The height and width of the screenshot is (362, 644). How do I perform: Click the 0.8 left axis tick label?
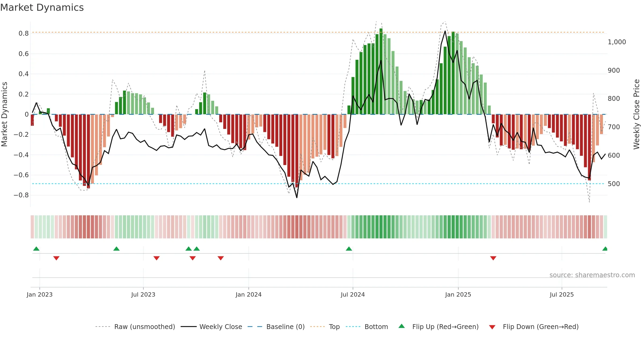[x=24, y=34]
